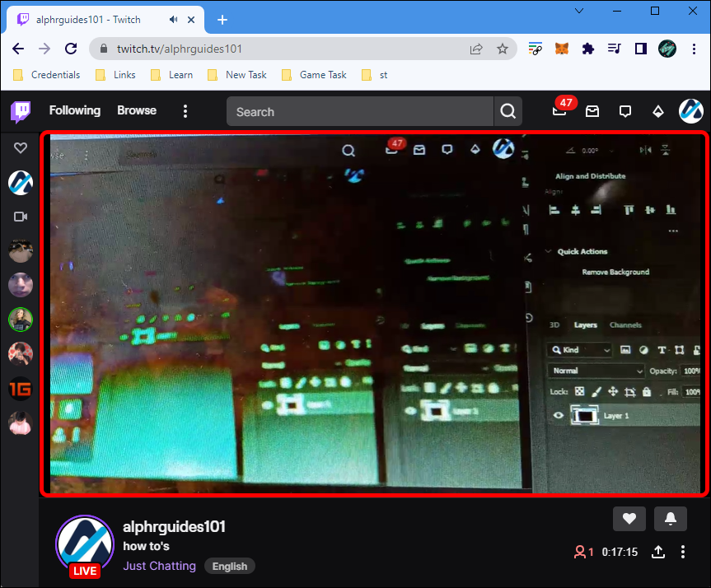Toggle the bell notifications button
Viewport: 711px width, 588px height.
click(x=670, y=518)
